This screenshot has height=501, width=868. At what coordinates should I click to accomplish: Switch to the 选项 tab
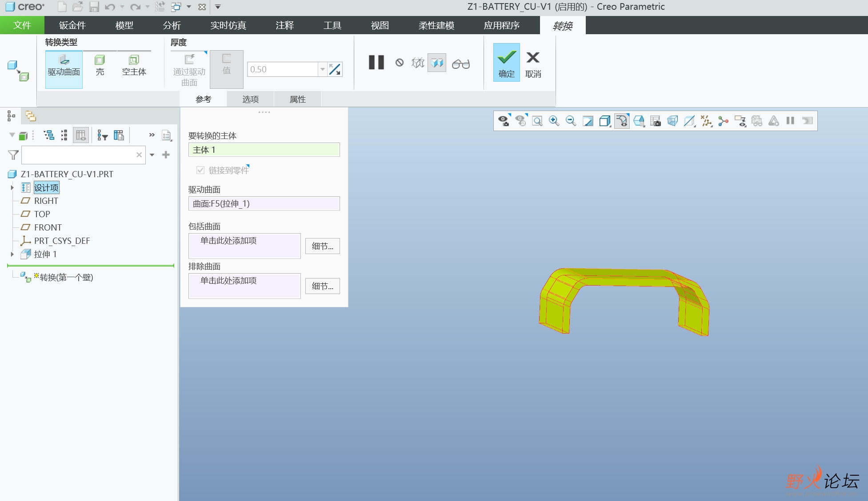250,99
